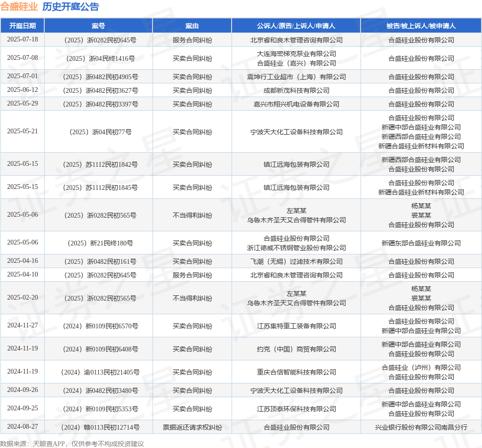
Task: Select date cell 2024-09-25
Action: point(23,408)
